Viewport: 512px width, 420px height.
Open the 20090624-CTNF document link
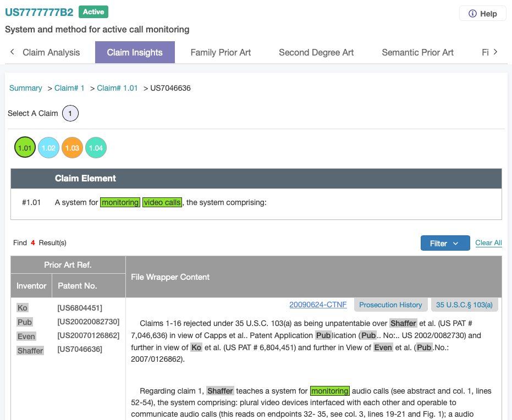(x=318, y=305)
